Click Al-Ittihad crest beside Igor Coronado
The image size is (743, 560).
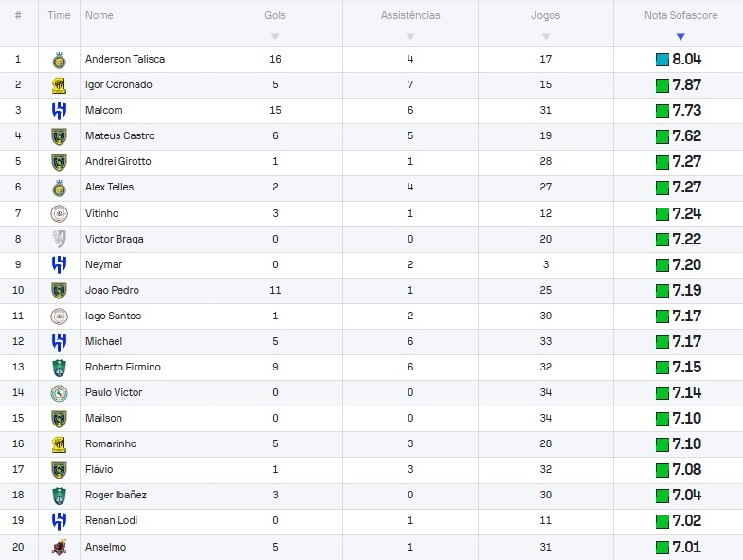(59, 85)
